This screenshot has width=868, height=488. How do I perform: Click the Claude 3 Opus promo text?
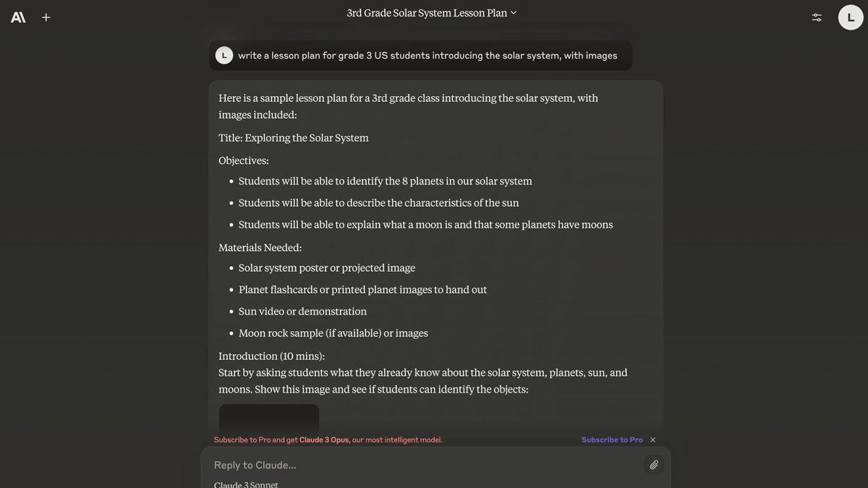click(x=324, y=440)
